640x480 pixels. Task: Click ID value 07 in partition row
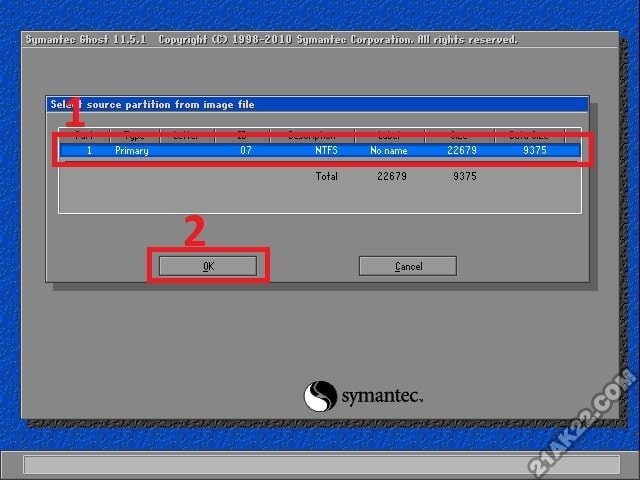tap(246, 150)
